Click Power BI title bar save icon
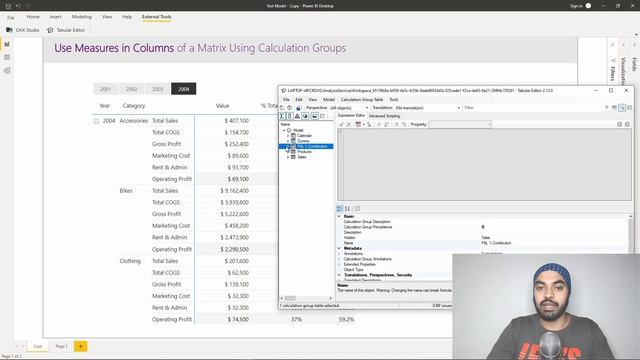640x360 pixels. click(x=8, y=6)
